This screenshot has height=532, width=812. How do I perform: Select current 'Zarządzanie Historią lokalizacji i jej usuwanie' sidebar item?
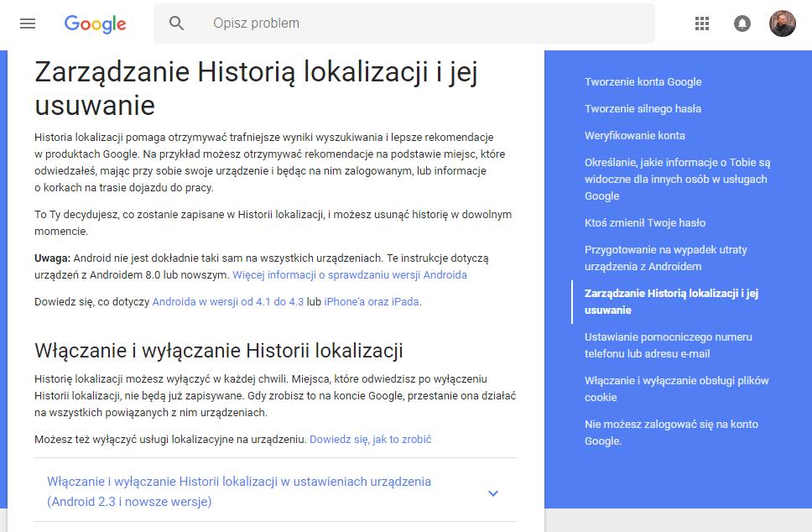(x=672, y=301)
